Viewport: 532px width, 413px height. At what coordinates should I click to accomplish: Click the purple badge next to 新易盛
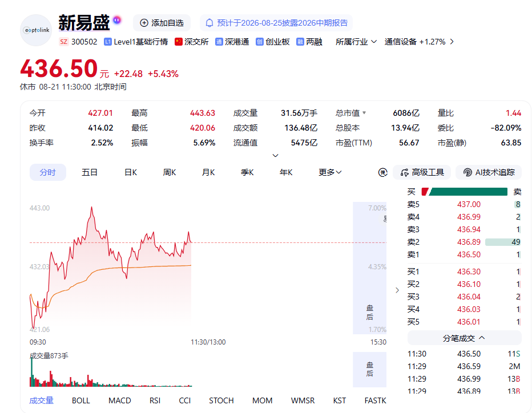pos(117,20)
